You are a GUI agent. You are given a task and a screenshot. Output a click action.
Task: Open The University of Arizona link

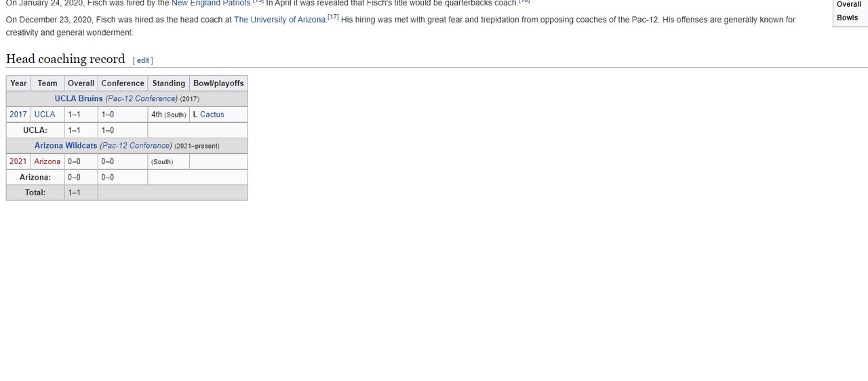279,20
